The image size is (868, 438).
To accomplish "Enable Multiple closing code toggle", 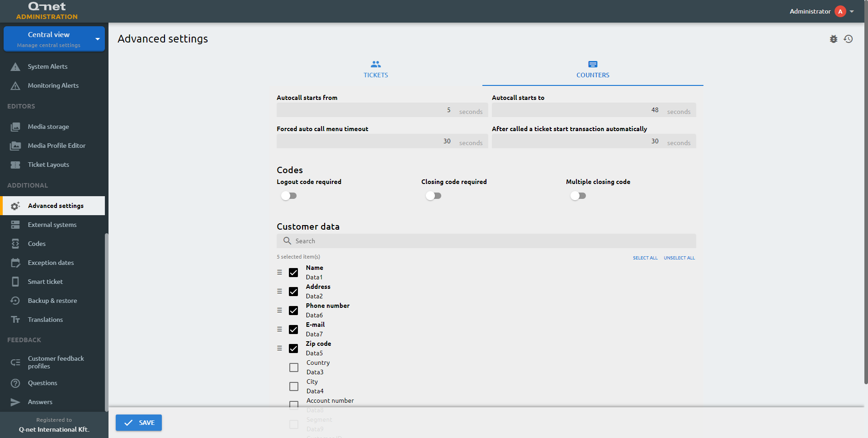I will 578,196.
